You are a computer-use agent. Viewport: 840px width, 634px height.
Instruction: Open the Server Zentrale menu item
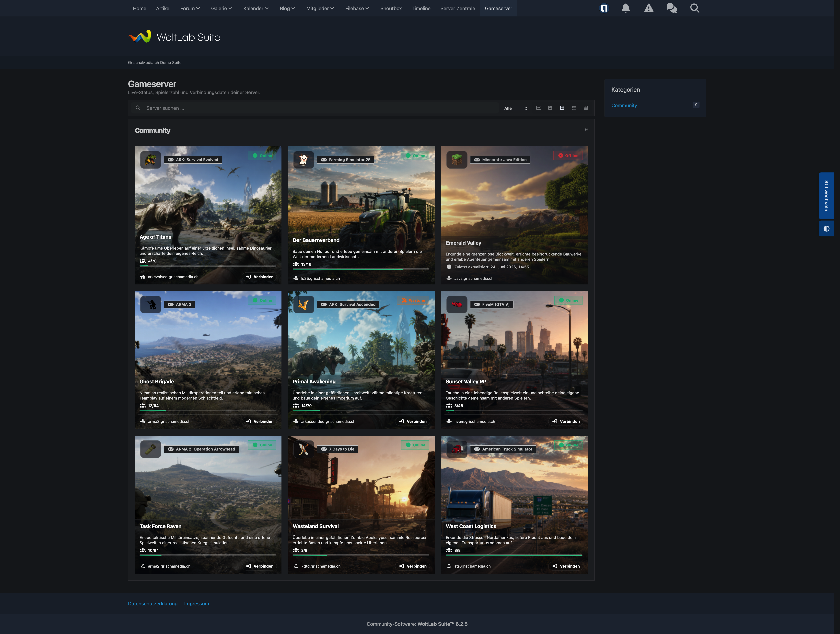pos(458,8)
